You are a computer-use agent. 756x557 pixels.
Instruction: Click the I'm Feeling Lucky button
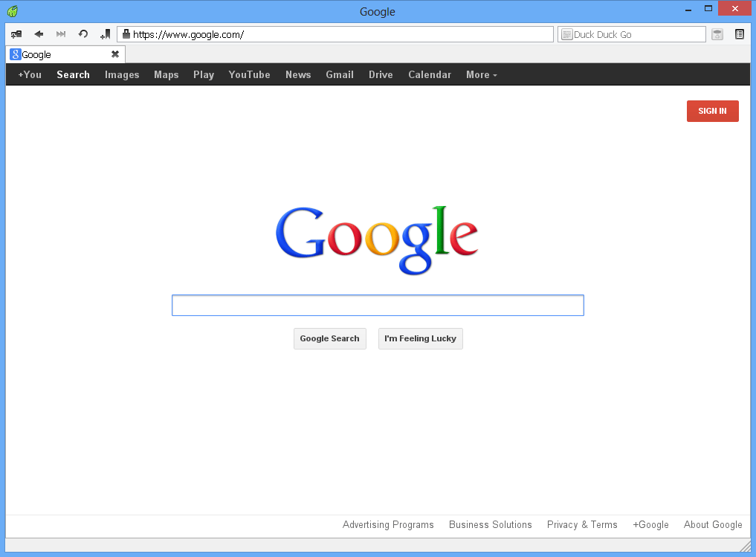[x=421, y=338]
